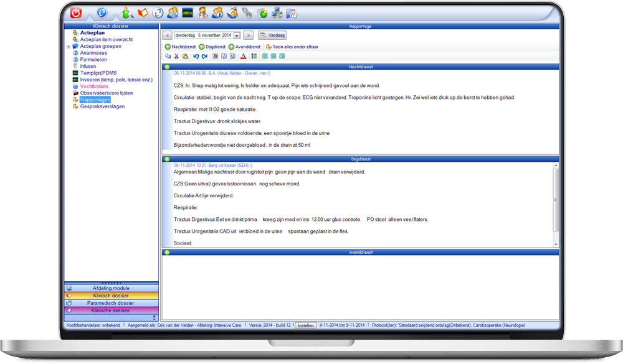
Task: Open the blue round refresh tab icon
Action: 102,12
